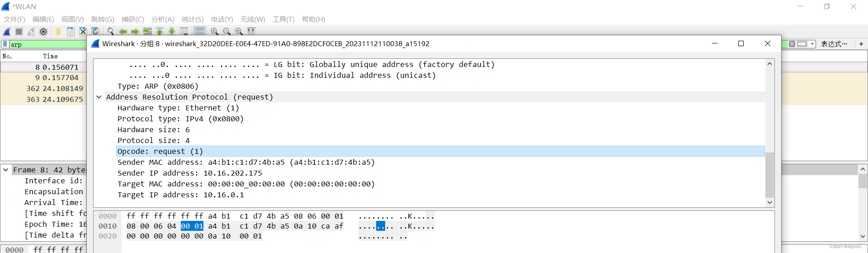868x253 pixels.
Task: Collapse the Frame 8 tree node
Action: coord(6,170)
